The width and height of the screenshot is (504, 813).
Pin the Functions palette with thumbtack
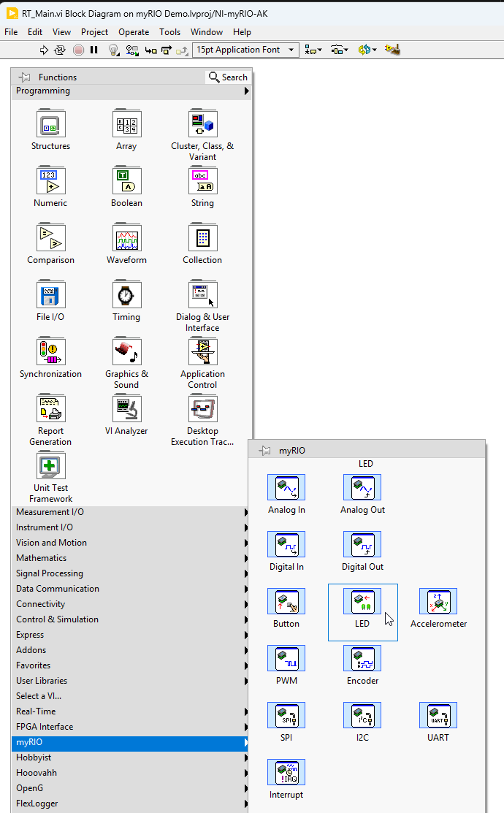point(25,77)
